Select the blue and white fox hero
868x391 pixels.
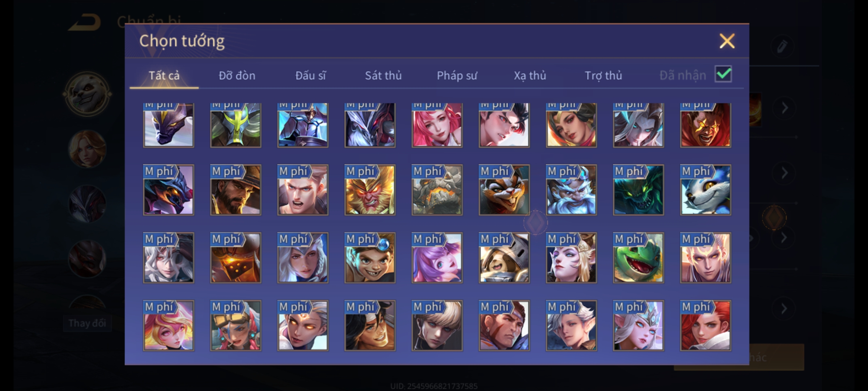[x=705, y=190]
